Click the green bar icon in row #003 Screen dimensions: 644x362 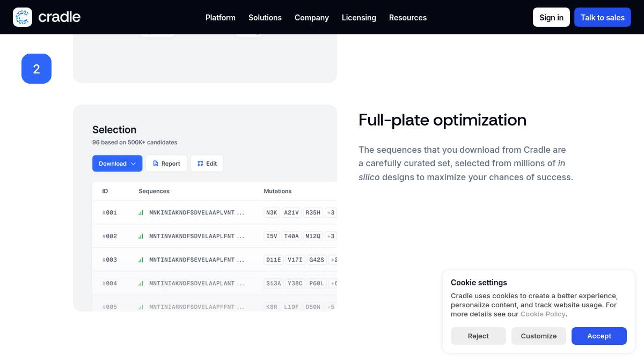(x=141, y=260)
